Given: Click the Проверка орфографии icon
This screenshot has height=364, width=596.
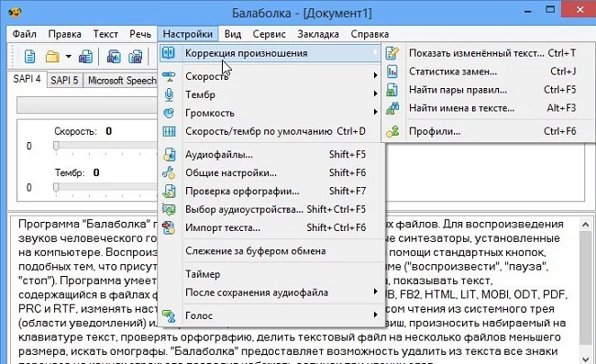Looking at the screenshot, I should tap(169, 191).
